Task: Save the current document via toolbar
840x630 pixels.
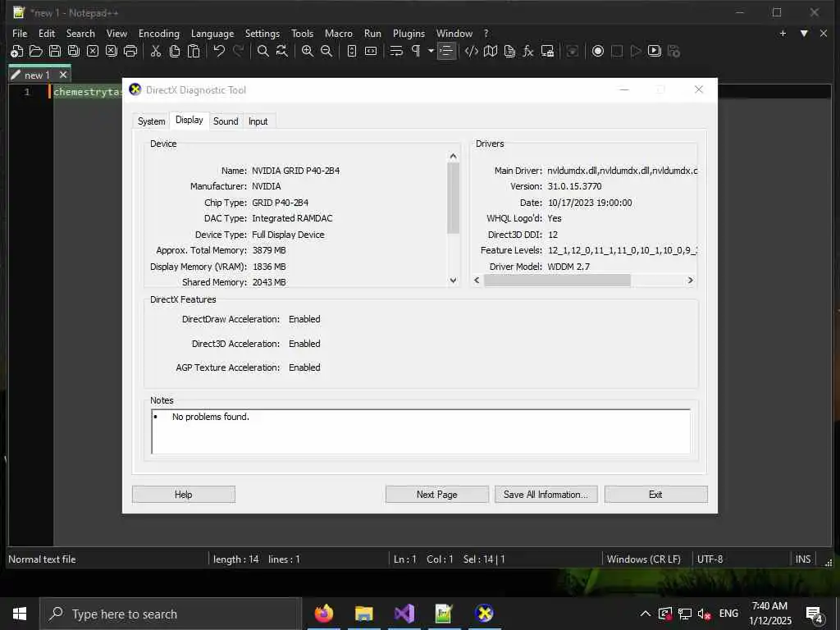Action: click(55, 52)
